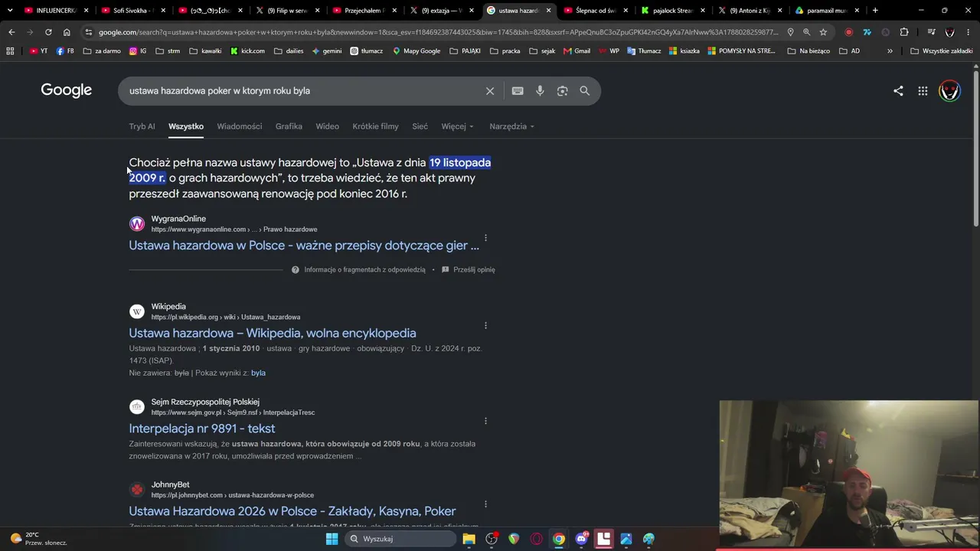The width and height of the screenshot is (980, 551).
Task: Select the Wiadomości search tab
Action: [240, 126]
